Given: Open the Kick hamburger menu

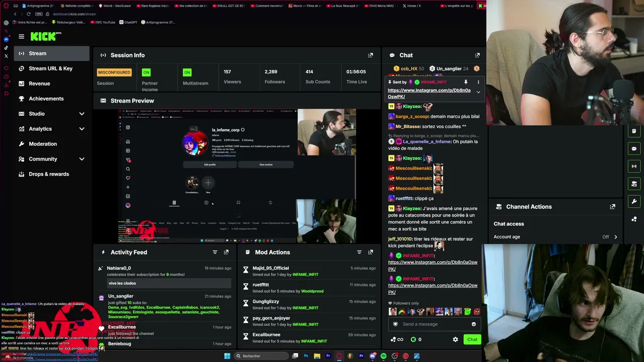Looking at the screenshot, I should pos(21,36).
